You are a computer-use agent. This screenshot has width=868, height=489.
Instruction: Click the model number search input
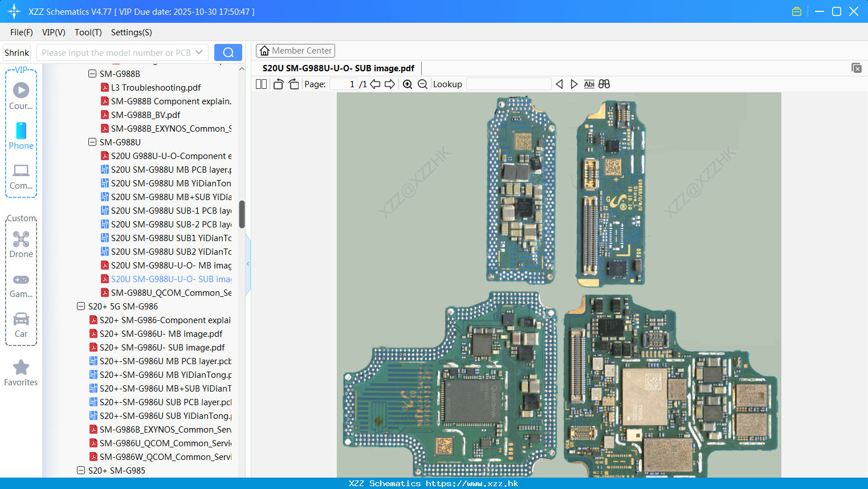117,52
